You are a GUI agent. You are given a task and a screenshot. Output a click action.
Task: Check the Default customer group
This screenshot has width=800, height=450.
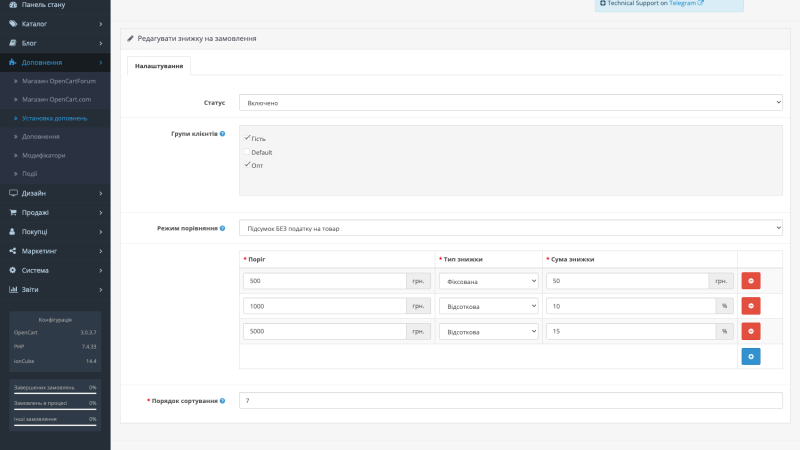tap(247, 152)
